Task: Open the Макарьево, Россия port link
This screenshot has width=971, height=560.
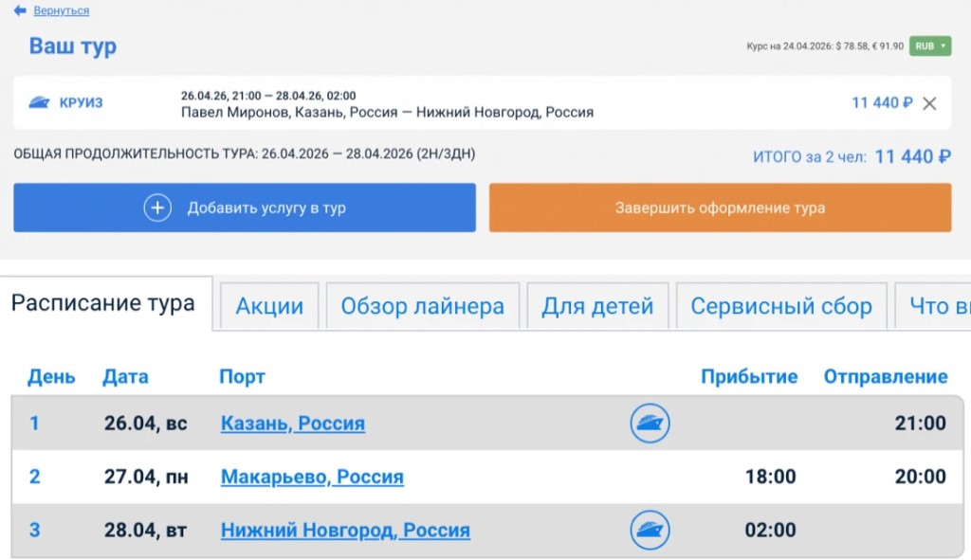Action: coord(312,477)
